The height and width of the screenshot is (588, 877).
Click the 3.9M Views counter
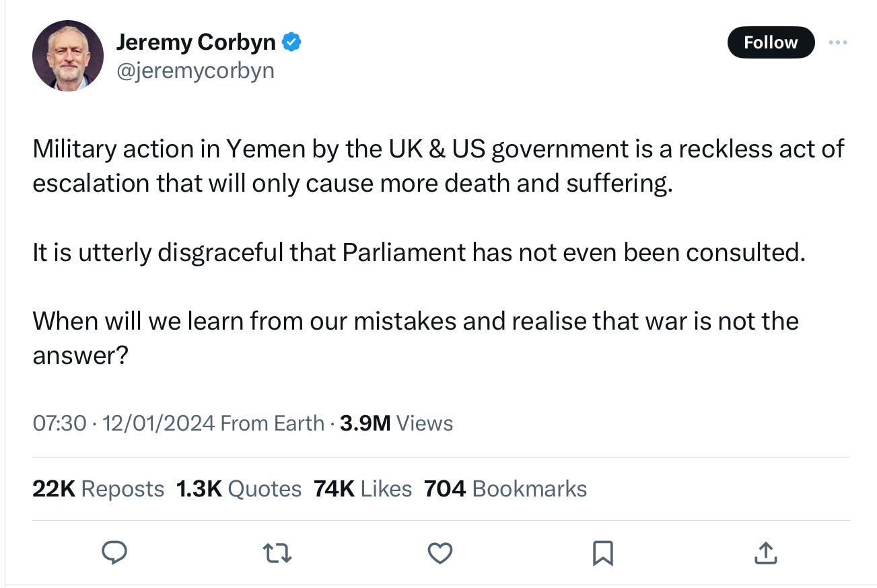pyautogui.click(x=396, y=424)
